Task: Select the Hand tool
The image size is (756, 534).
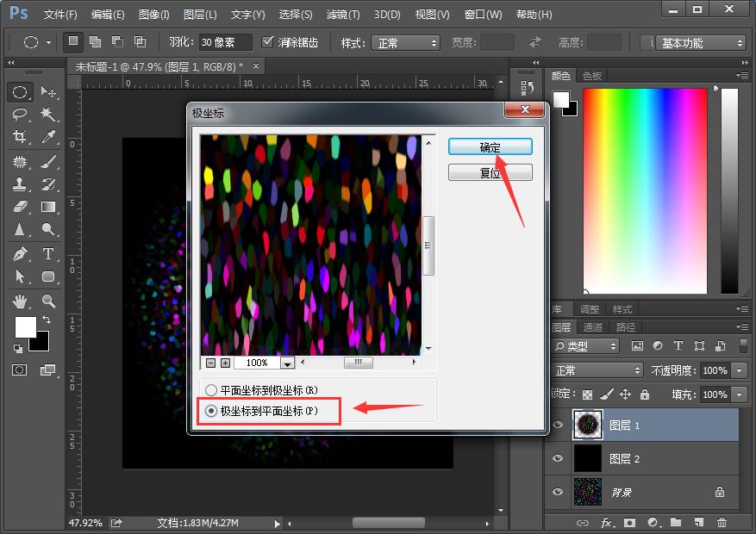Action: 20,301
